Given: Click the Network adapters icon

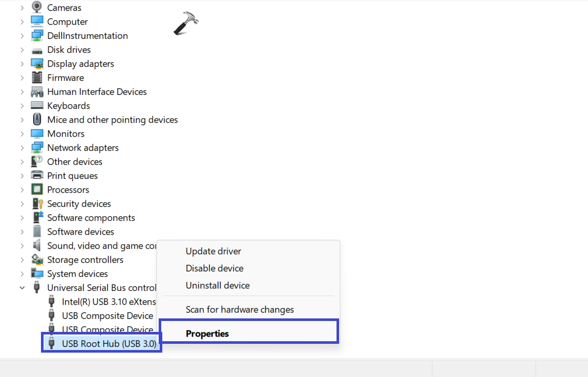Looking at the screenshot, I should click(x=37, y=148).
